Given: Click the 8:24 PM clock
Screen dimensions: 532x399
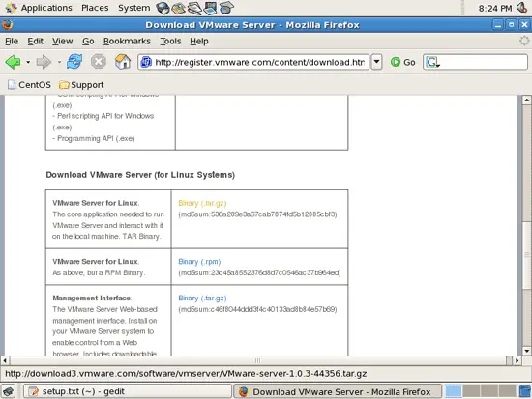Looking at the screenshot, I should [495, 8].
